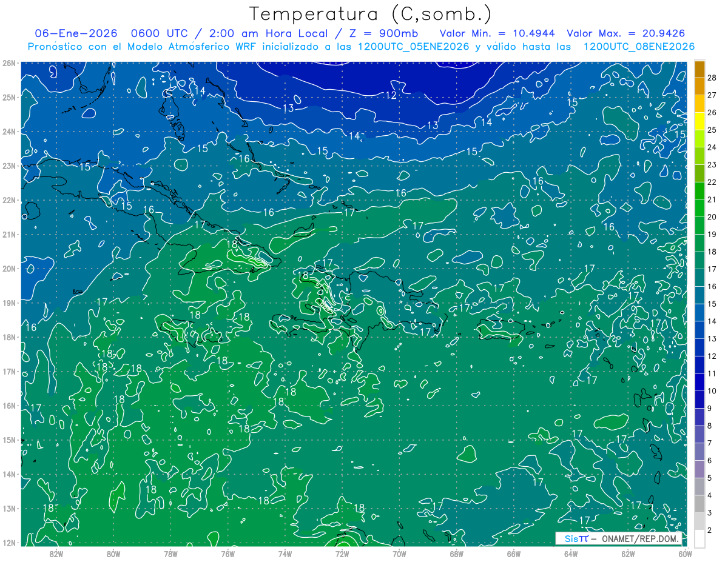Select the 68W longitude axis label
728x562 pixels.
(456, 554)
